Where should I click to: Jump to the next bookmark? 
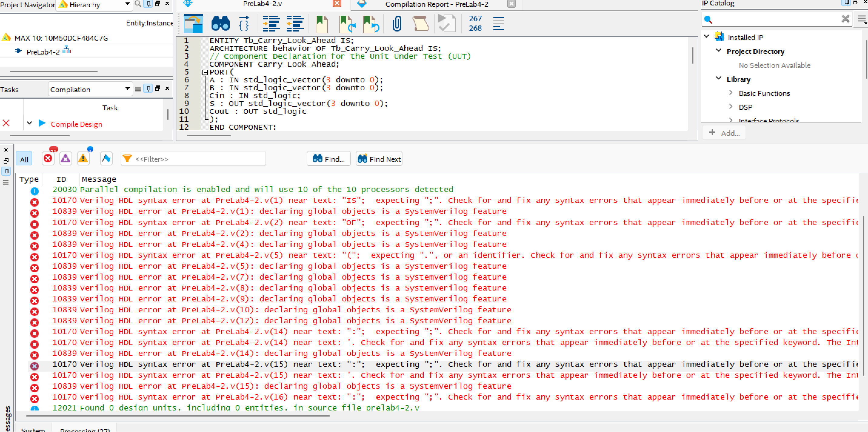pos(347,24)
